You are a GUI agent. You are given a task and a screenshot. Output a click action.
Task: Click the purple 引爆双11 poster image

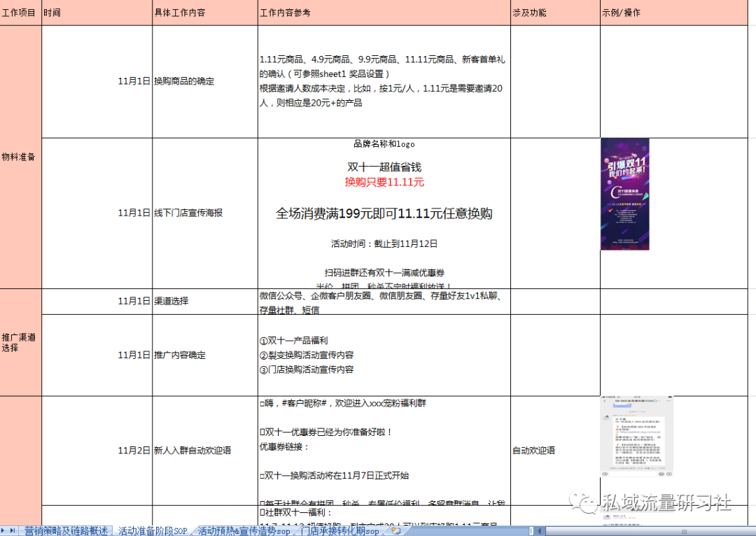(625, 195)
